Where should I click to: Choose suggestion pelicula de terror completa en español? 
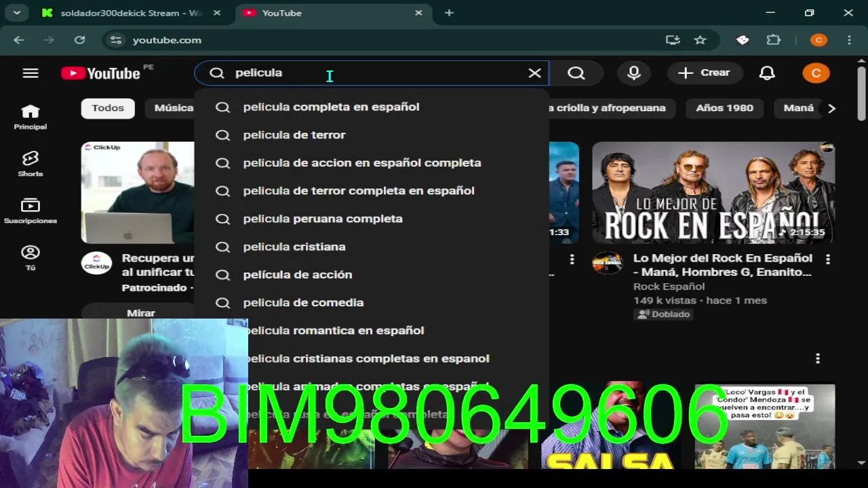point(372,190)
